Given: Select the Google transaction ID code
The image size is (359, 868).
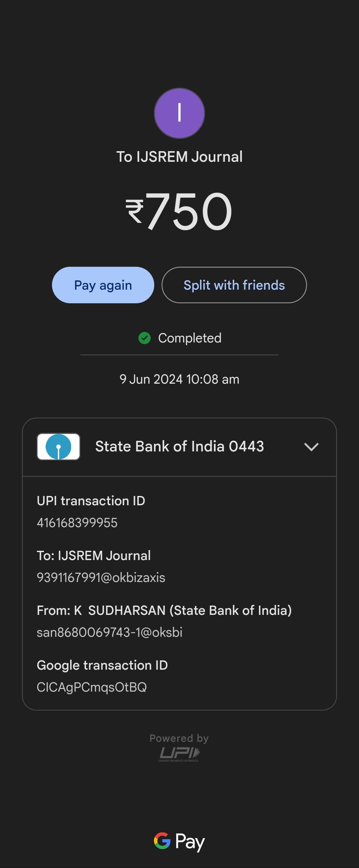Looking at the screenshot, I should point(92,687).
